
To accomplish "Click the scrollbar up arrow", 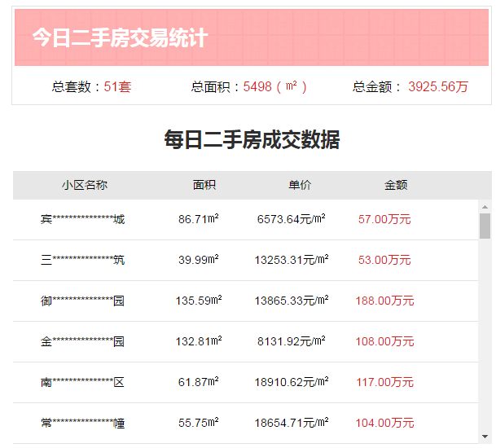I will click(x=485, y=207).
